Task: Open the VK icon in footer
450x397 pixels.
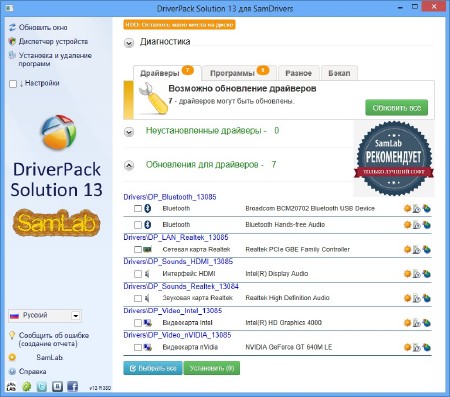Action: click(x=57, y=386)
